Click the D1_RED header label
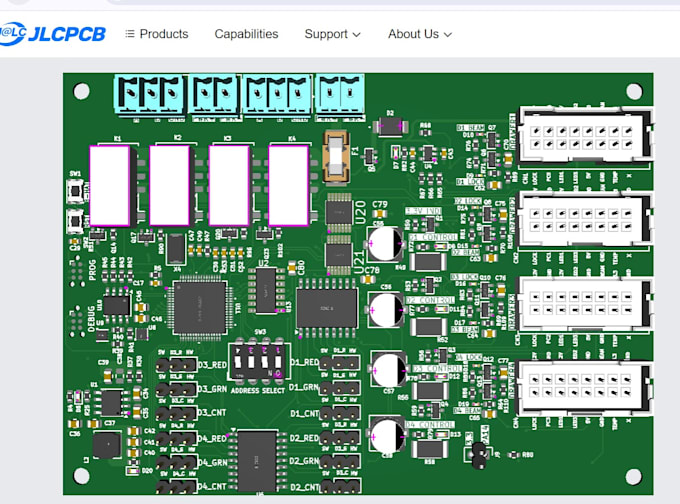This screenshot has height=504, width=680. click(304, 362)
